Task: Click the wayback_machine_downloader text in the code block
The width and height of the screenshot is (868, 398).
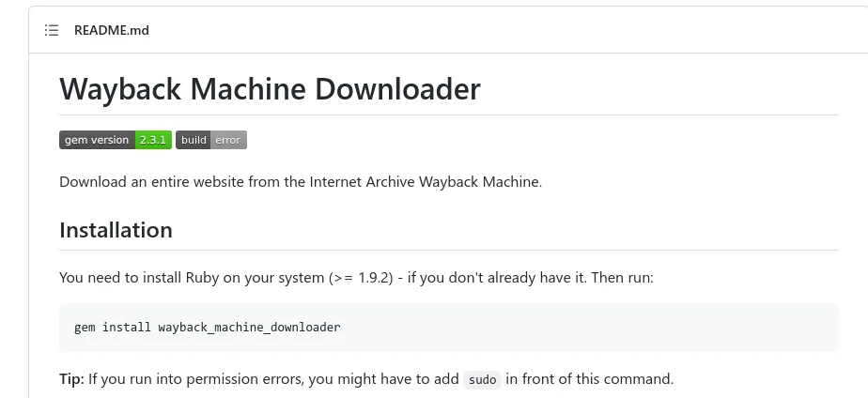Action: coord(249,328)
